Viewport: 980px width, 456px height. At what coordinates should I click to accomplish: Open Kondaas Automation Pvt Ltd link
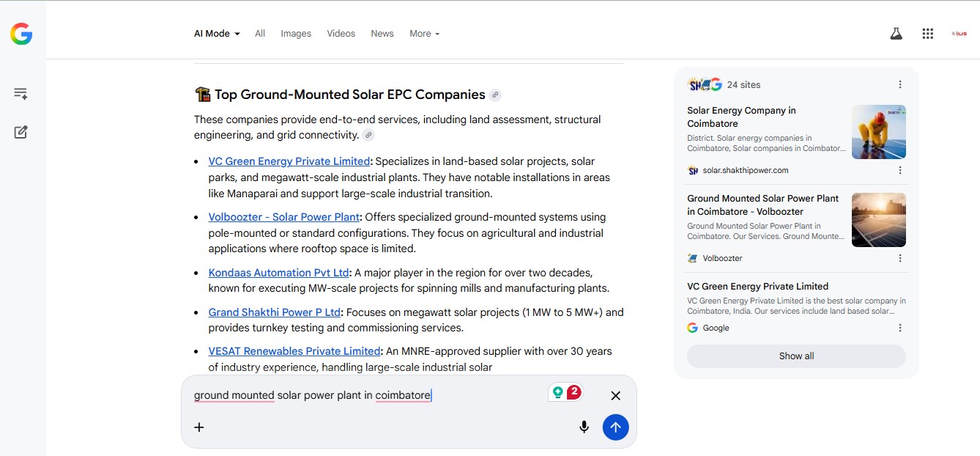tap(279, 273)
